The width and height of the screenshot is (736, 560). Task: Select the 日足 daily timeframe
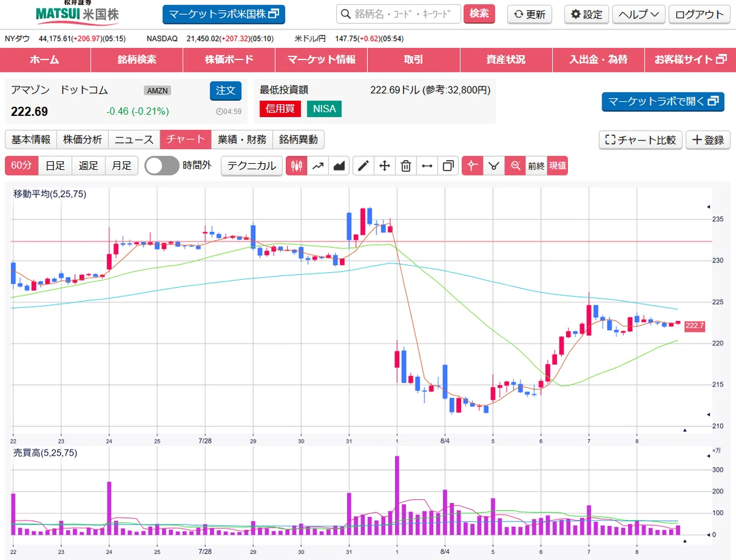(x=55, y=166)
